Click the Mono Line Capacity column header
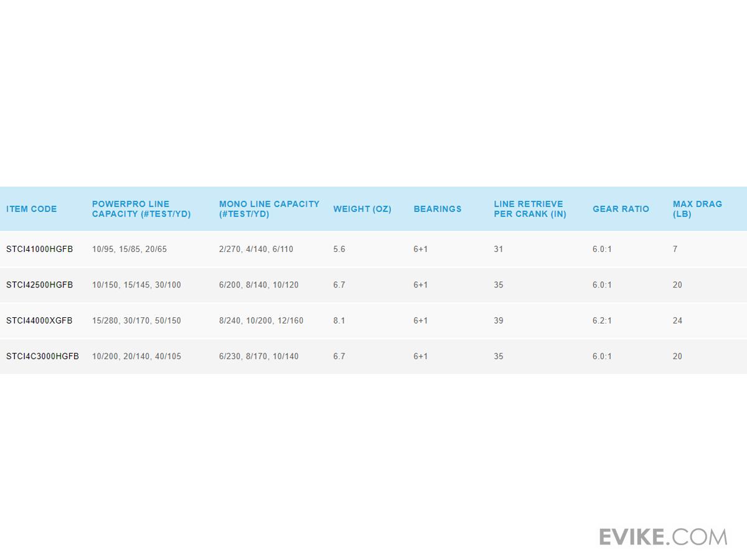This screenshot has width=747, height=560. 269,209
